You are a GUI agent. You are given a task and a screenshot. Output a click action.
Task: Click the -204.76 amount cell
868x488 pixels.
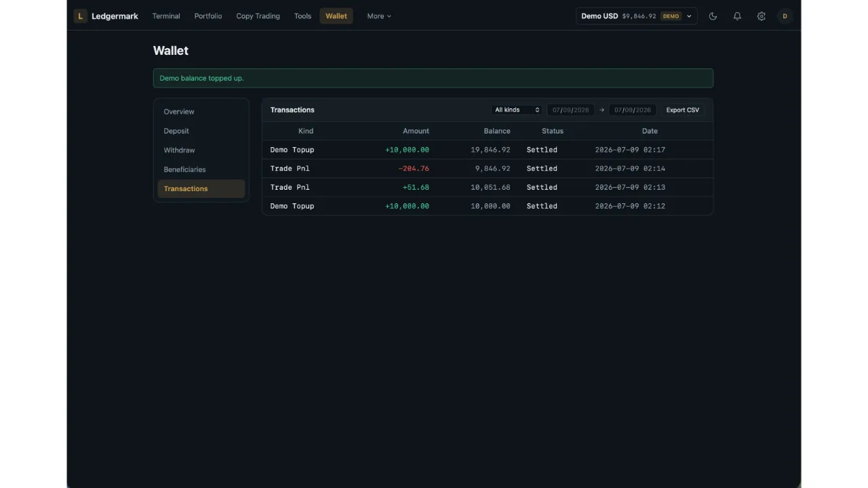(x=414, y=169)
